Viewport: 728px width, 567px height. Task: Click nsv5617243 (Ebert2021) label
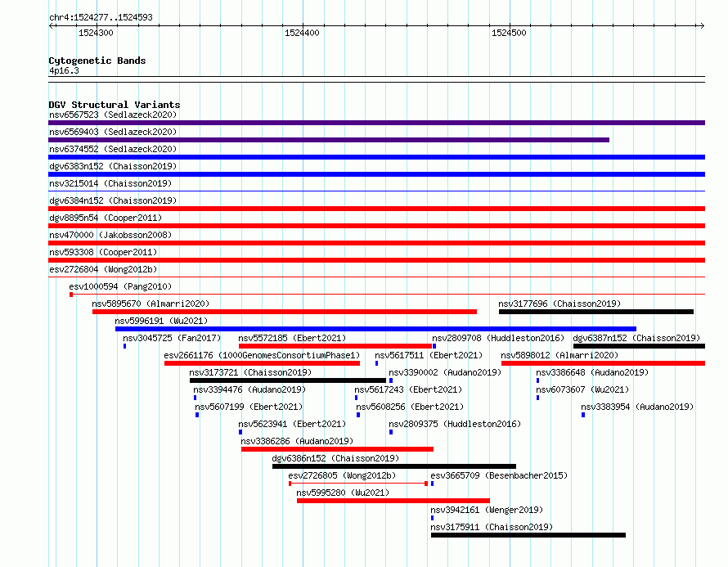click(408, 389)
